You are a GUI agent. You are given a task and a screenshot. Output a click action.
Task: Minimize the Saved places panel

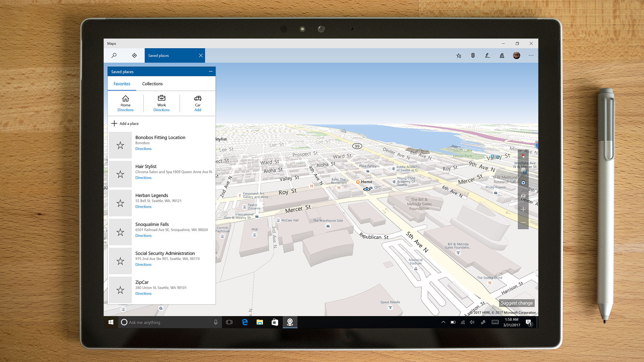pyautogui.click(x=211, y=71)
